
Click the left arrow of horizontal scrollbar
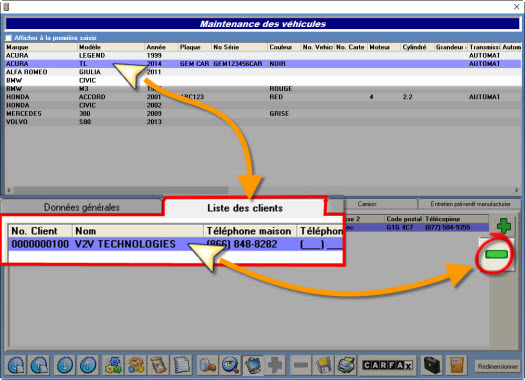(9, 190)
